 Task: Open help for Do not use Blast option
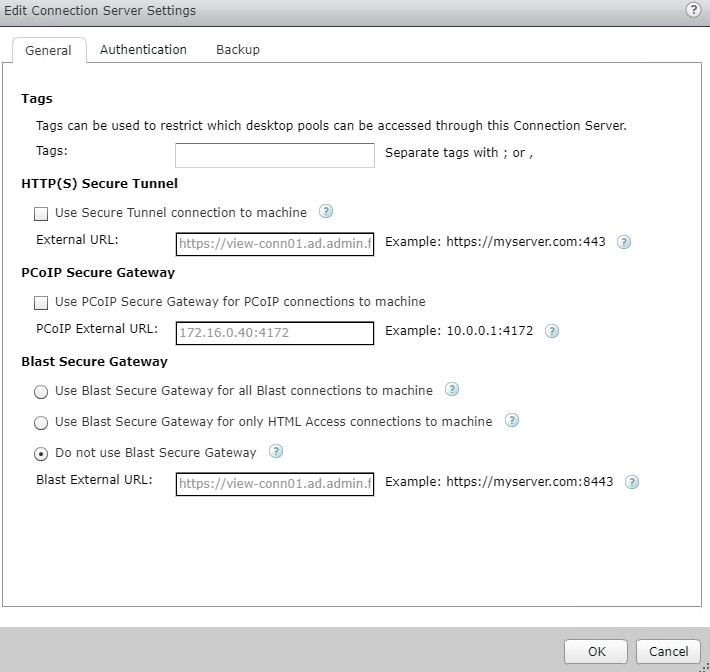[276, 452]
